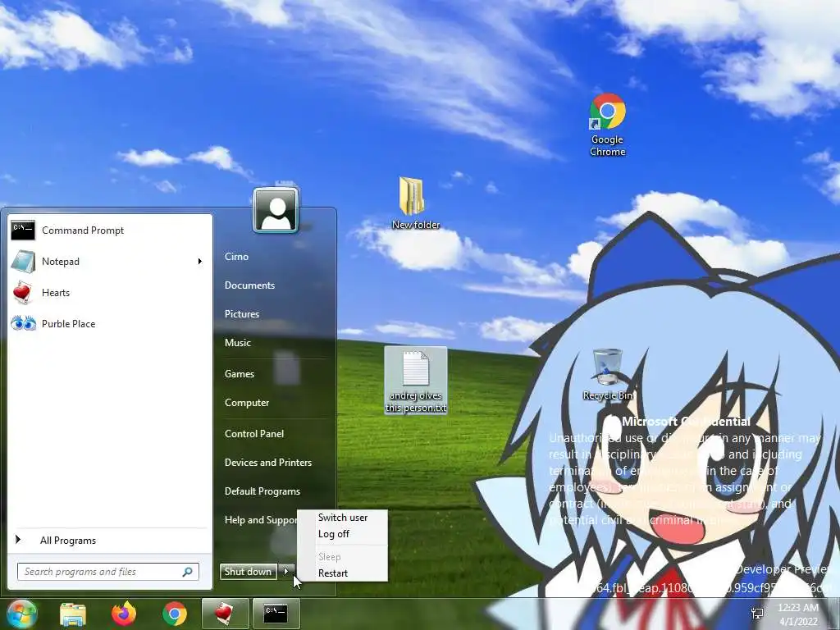Open Computer from the Start menu

coord(246,403)
